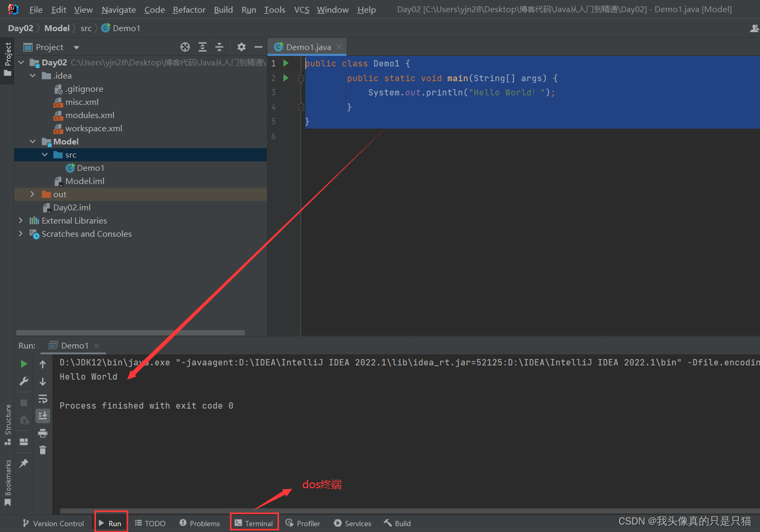The height and width of the screenshot is (532, 760).
Task: Click the Down stack trace arrow icon
Action: [x=43, y=381]
